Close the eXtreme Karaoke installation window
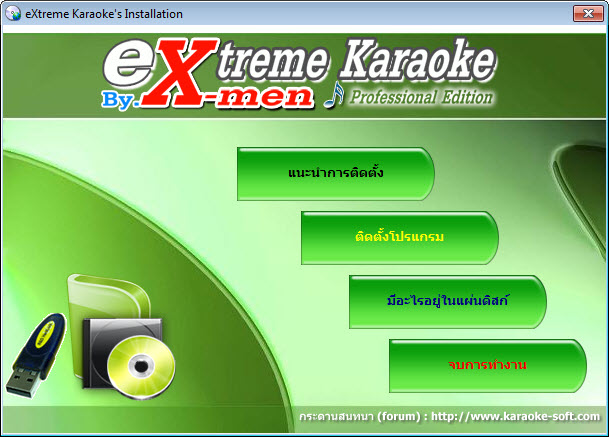609x437 pixels. tap(588, 14)
